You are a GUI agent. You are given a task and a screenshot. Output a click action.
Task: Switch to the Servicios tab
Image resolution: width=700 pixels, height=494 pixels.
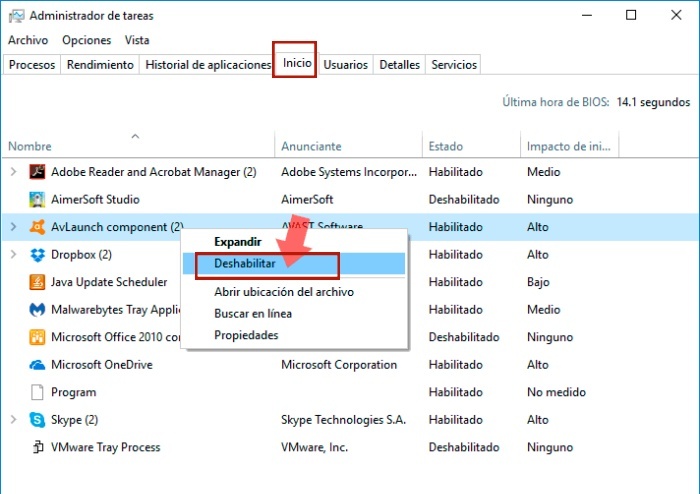pyautogui.click(x=454, y=65)
